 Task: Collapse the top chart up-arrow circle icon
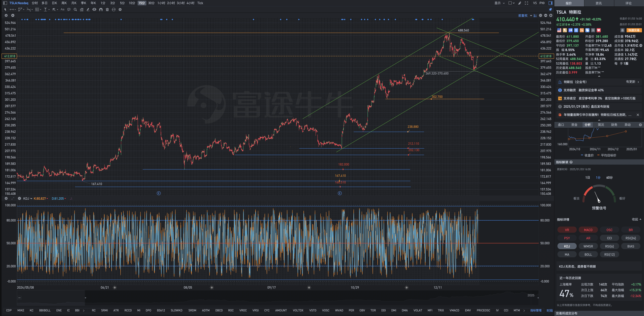[x=13, y=15]
